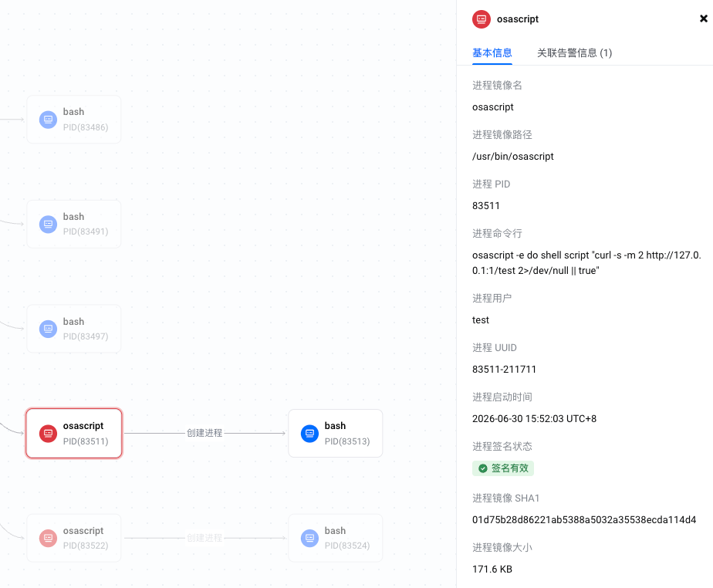
Task: Click the bash PID(83491) node icon
Action: tap(48, 225)
